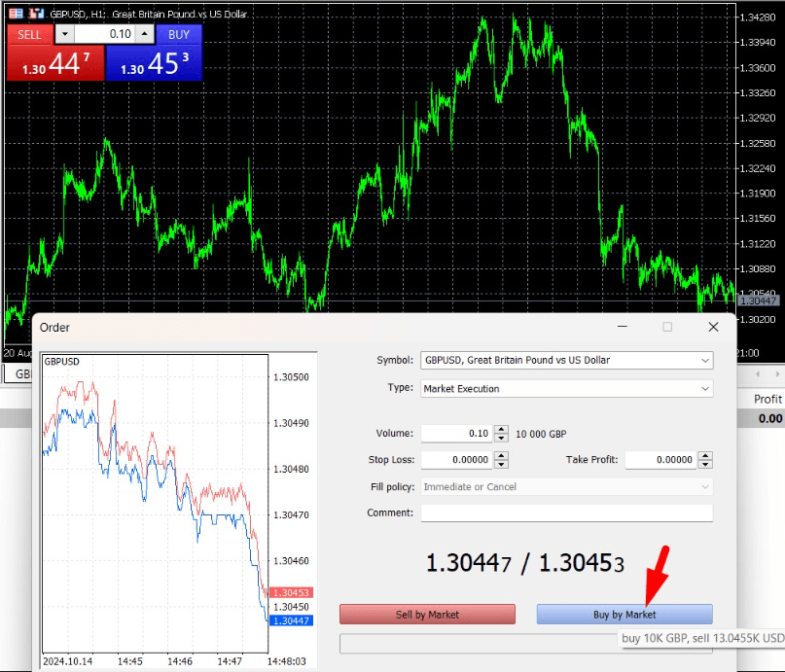Open Depth of Market icon in chart header
Screen dimensions: 785x672
[36, 14]
